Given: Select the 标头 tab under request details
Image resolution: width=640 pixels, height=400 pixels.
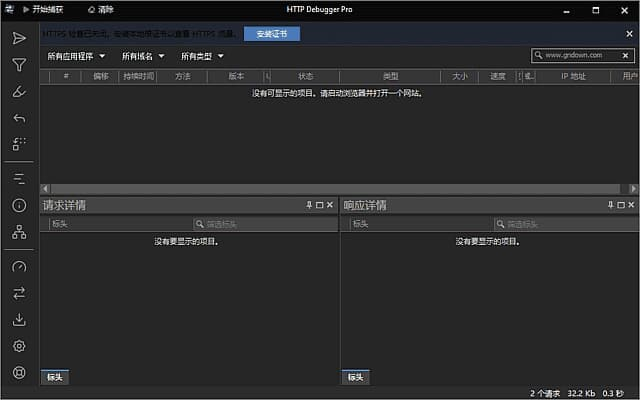Looking at the screenshot, I should [x=55, y=377].
